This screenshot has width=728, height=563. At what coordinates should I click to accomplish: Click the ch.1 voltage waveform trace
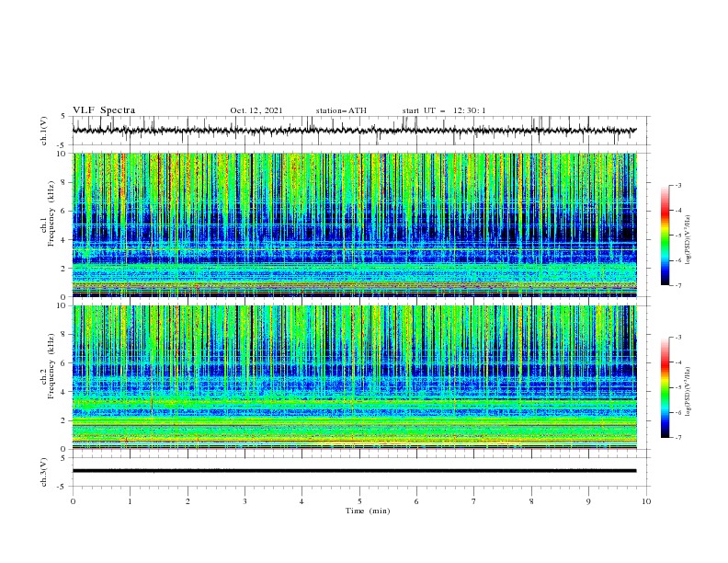[x=354, y=131]
